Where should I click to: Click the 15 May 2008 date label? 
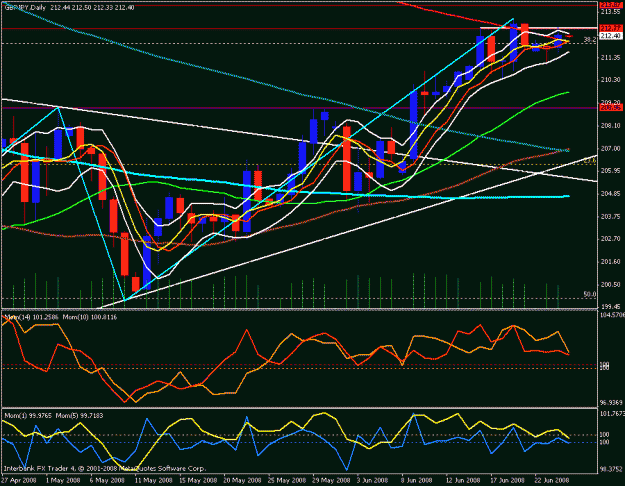[x=197, y=480]
